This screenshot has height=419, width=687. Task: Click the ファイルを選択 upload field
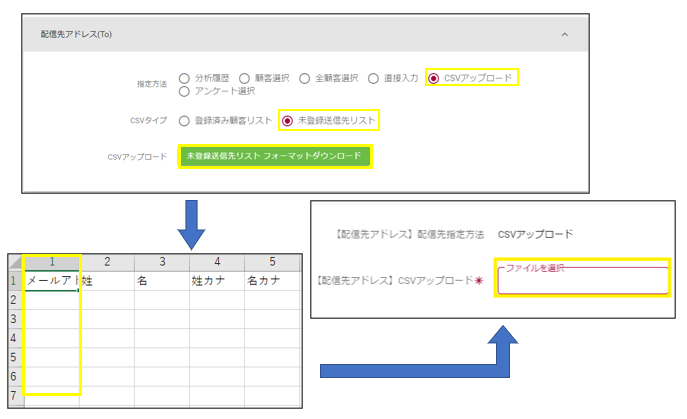coord(582,281)
